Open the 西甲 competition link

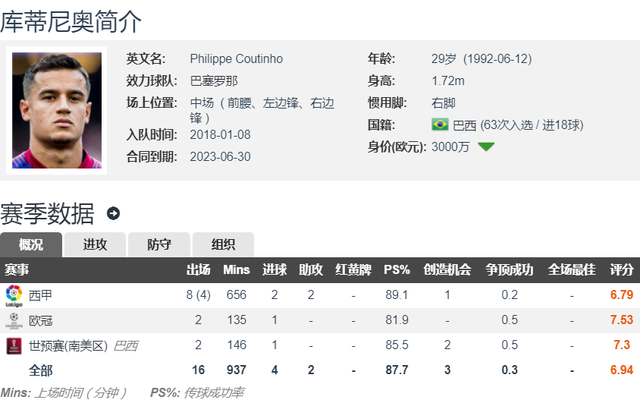coord(40,295)
